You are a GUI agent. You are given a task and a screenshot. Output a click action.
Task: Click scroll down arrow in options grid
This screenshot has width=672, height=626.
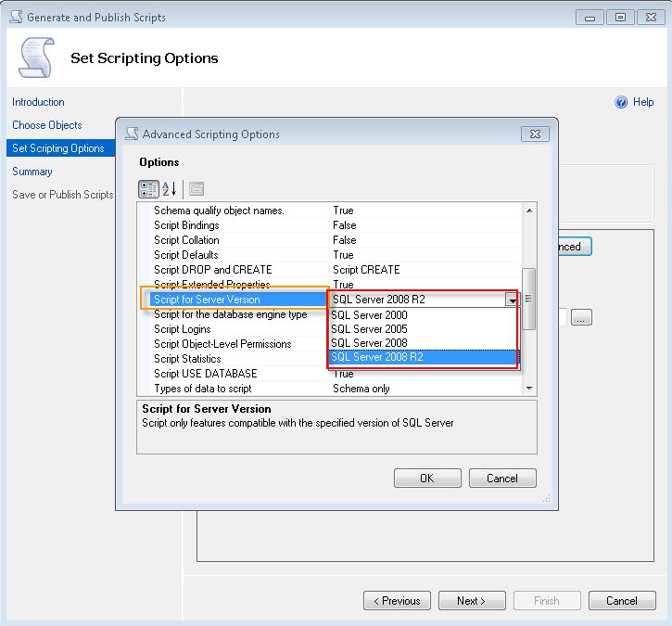pyautogui.click(x=529, y=389)
